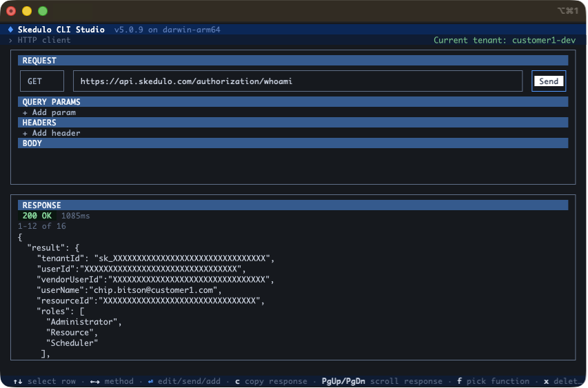The height and width of the screenshot is (388, 588).
Task: Click the Skedulo CLI Studio title
Action: coord(61,30)
